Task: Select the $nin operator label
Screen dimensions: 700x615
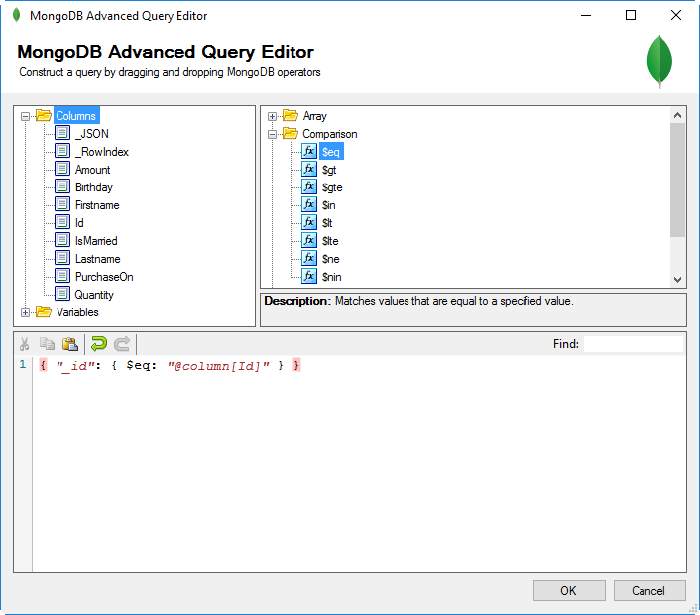Action: (332, 277)
